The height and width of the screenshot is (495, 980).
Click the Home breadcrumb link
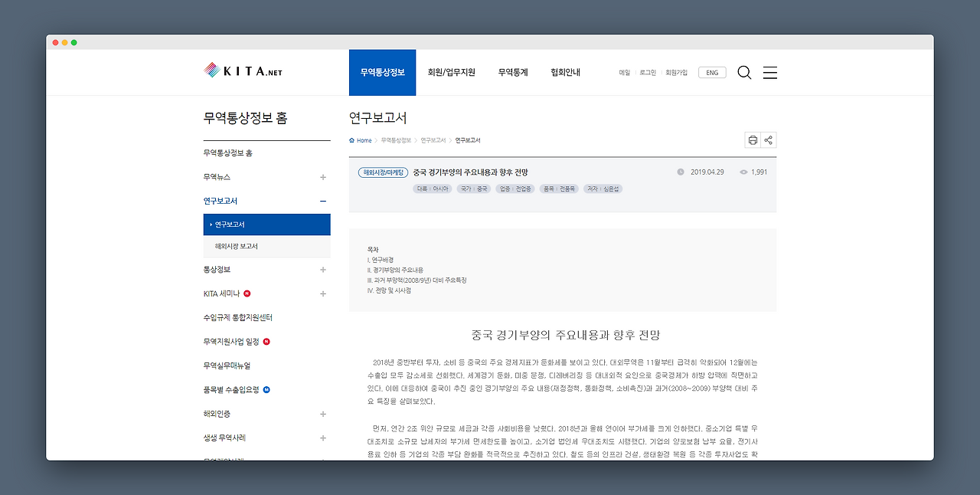point(364,140)
